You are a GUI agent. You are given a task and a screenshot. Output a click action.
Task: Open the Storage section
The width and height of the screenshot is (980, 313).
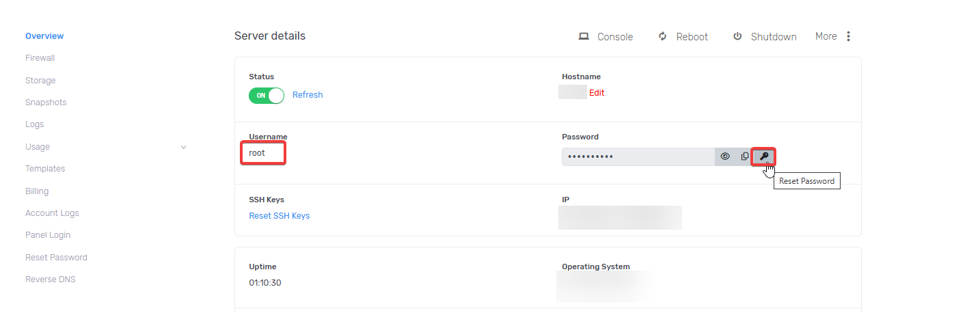pos(40,81)
